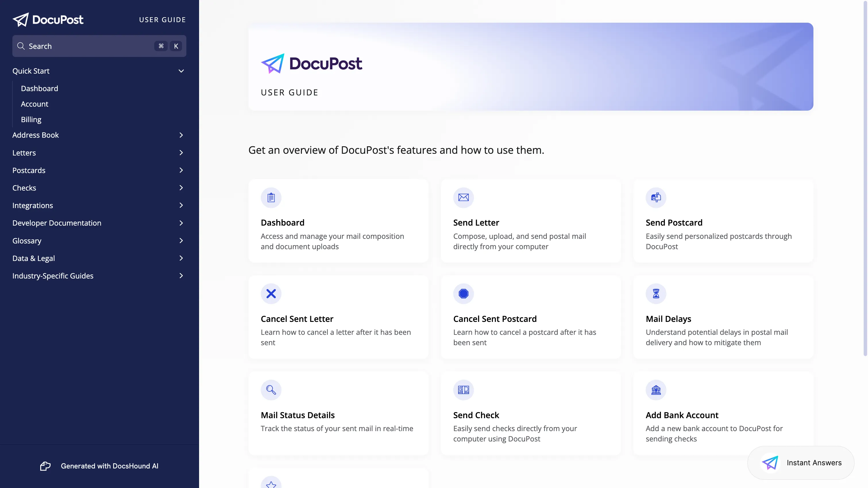This screenshot has width=868, height=488.
Task: Click the Send Check icon
Action: [463, 389]
